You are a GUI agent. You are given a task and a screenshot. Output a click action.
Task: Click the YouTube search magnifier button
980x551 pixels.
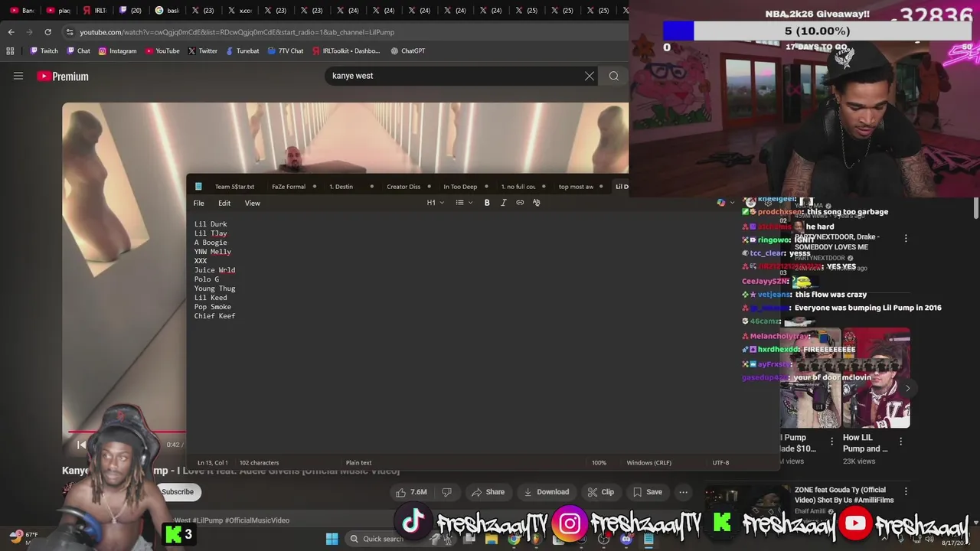(x=614, y=77)
